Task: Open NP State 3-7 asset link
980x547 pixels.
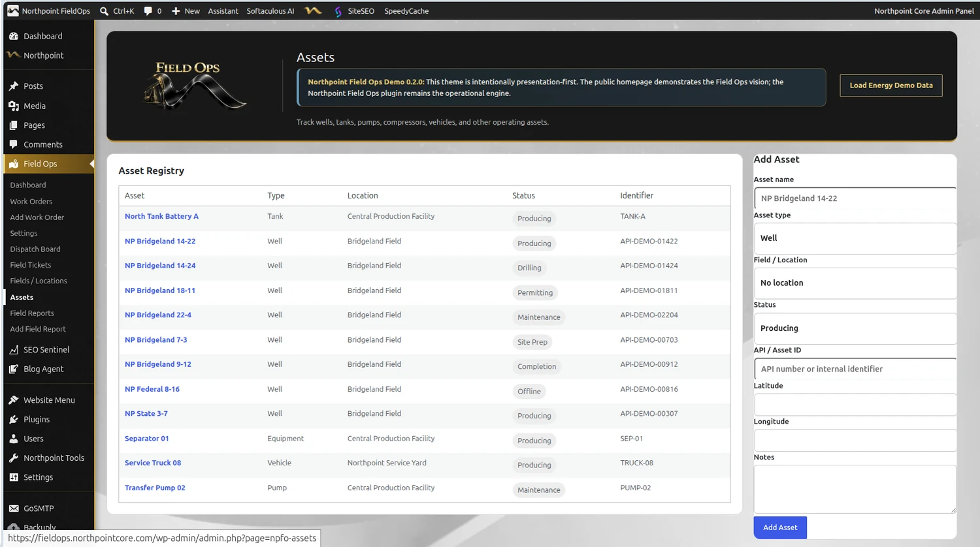Action: pyautogui.click(x=146, y=414)
